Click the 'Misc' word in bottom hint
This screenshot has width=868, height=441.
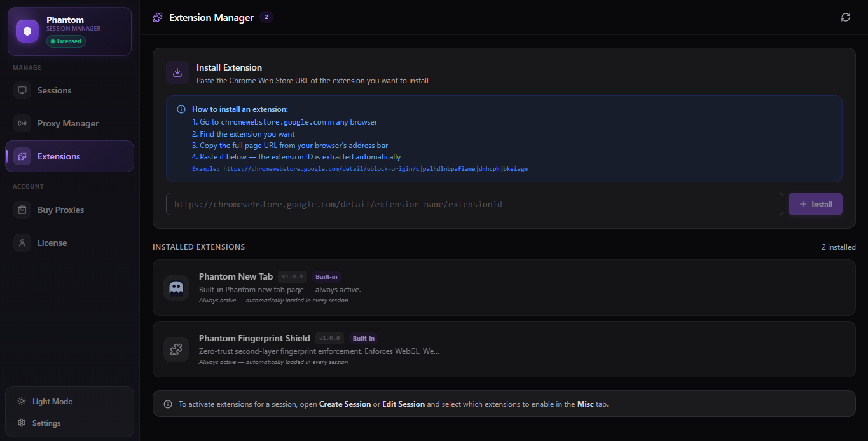pos(585,404)
